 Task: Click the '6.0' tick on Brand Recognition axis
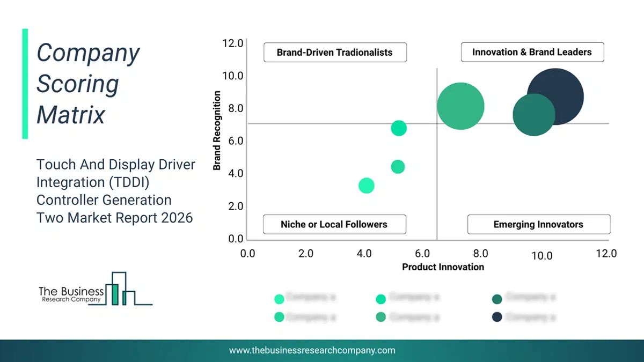[236, 141]
